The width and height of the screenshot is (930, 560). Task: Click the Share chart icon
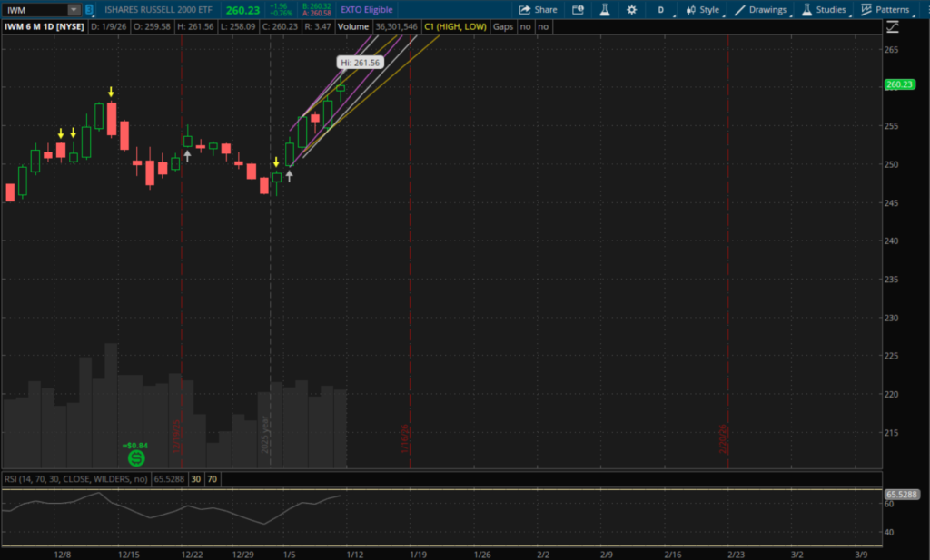tap(538, 9)
